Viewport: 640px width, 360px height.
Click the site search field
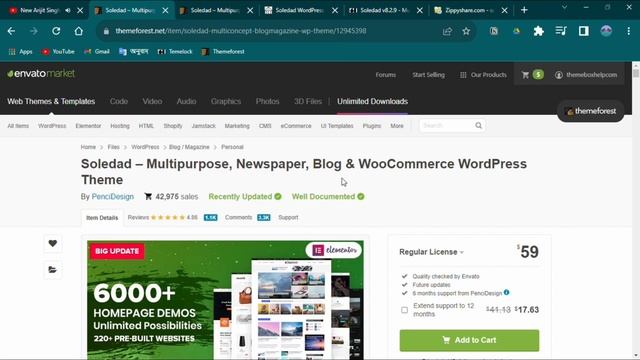pos(447,126)
